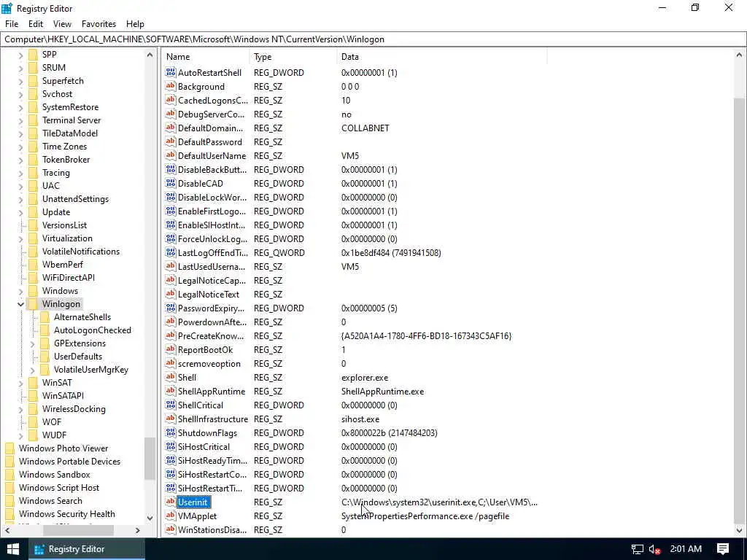Screen dimensions: 747x560
Task: Expand the SPP tree node
Action: [20, 55]
